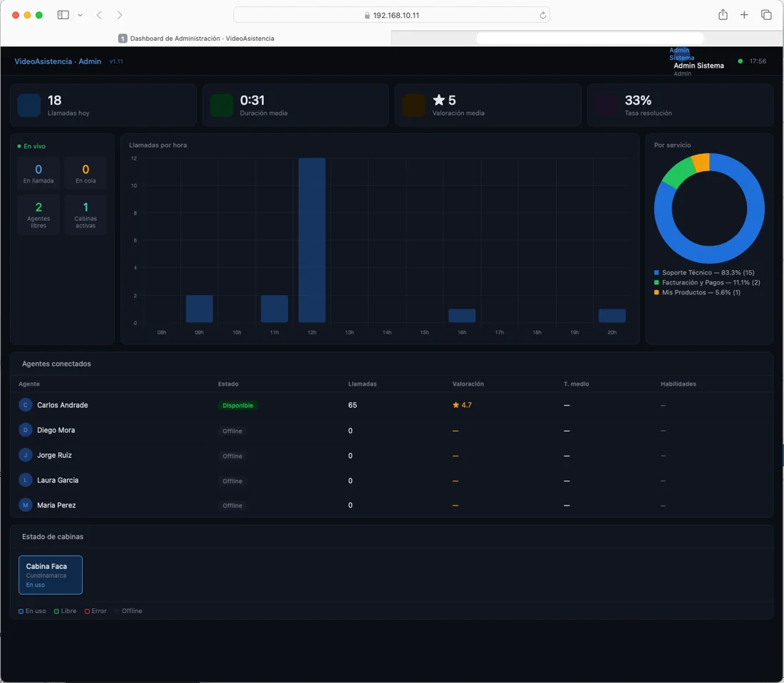Viewport: 784px width, 683px height.
Task: Click the 16h bar in hourly chart
Action: click(x=462, y=316)
